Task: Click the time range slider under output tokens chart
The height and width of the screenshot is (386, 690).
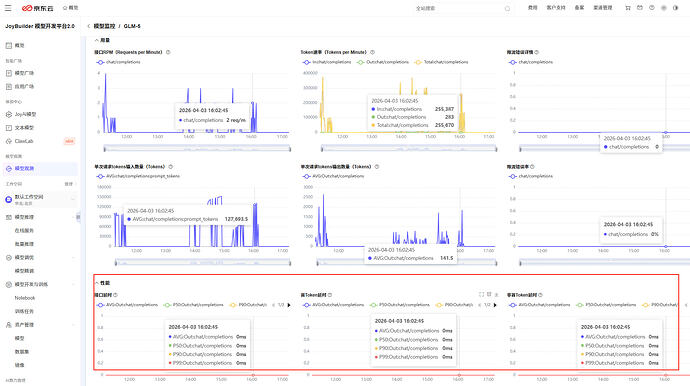Action: [x=407, y=263]
